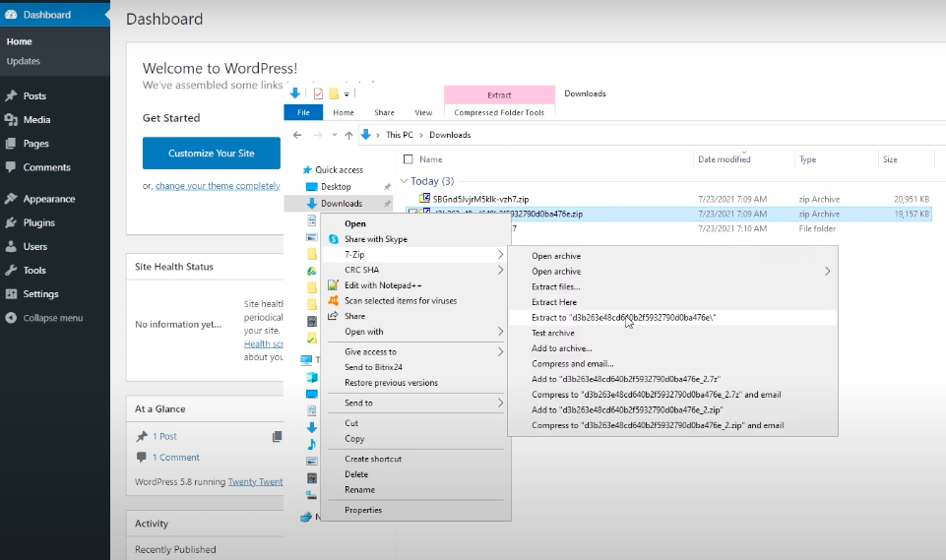This screenshot has width=946, height=560.
Task: Click the Posts pushpin icon in sidebar
Action: [x=11, y=96]
